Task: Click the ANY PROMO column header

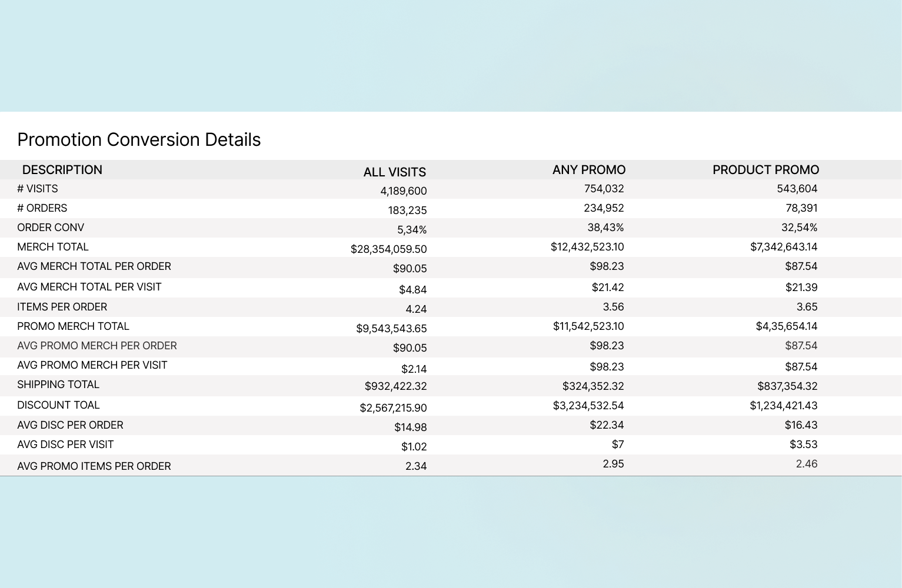Action: click(x=588, y=170)
